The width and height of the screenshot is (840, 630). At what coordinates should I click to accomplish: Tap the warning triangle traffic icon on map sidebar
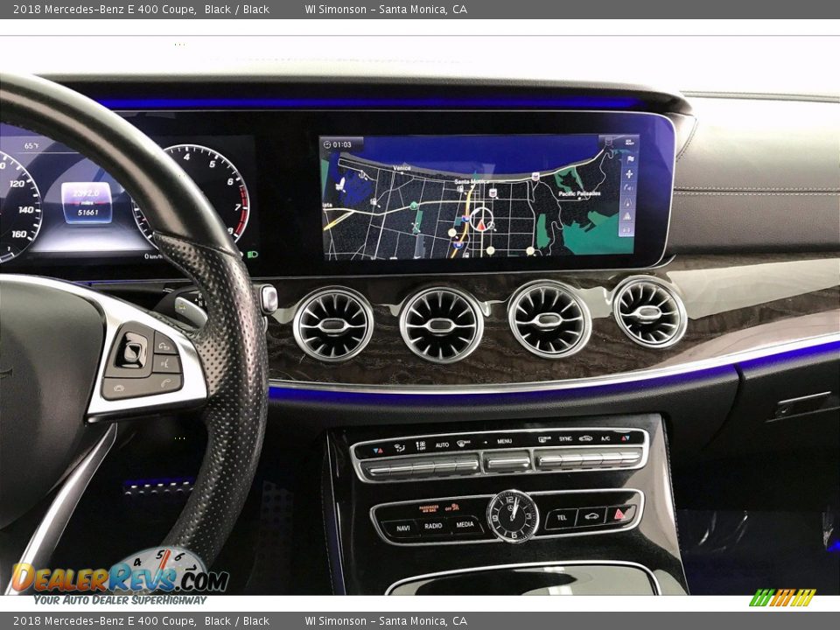point(626,216)
